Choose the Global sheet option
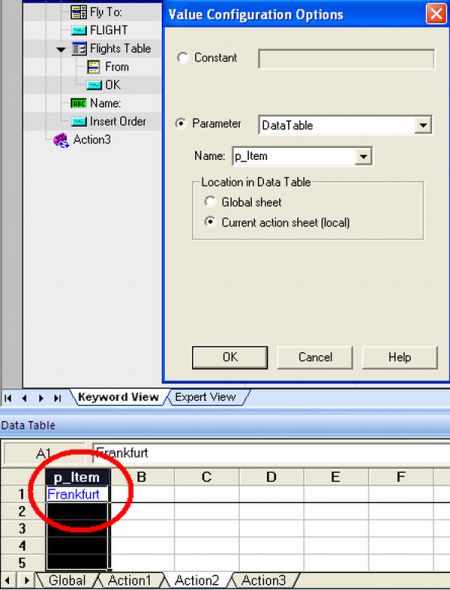The width and height of the screenshot is (450, 590). (x=210, y=202)
